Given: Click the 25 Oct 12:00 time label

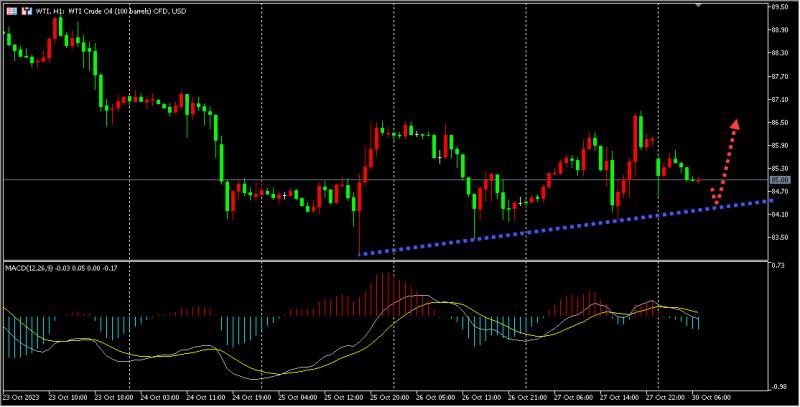Looking at the screenshot, I should coord(343,397).
